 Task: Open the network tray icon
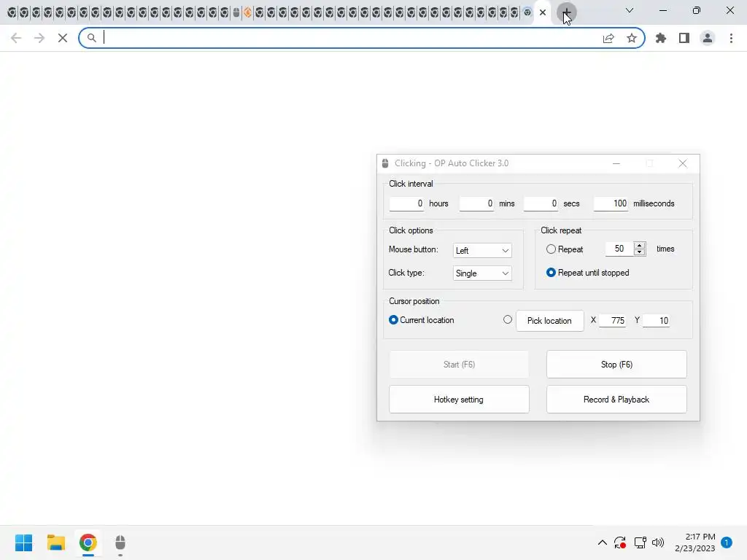640,542
